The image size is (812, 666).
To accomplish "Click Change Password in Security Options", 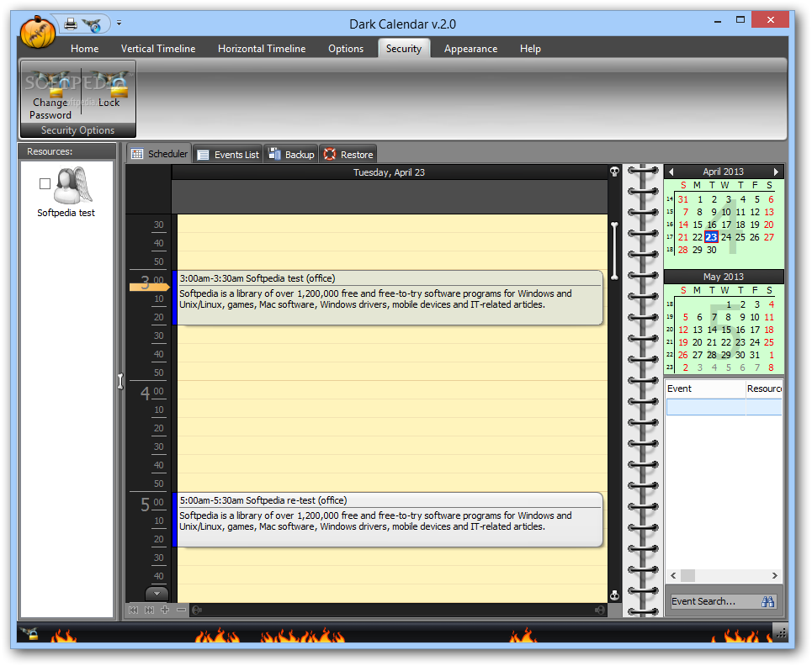I will click(50, 96).
